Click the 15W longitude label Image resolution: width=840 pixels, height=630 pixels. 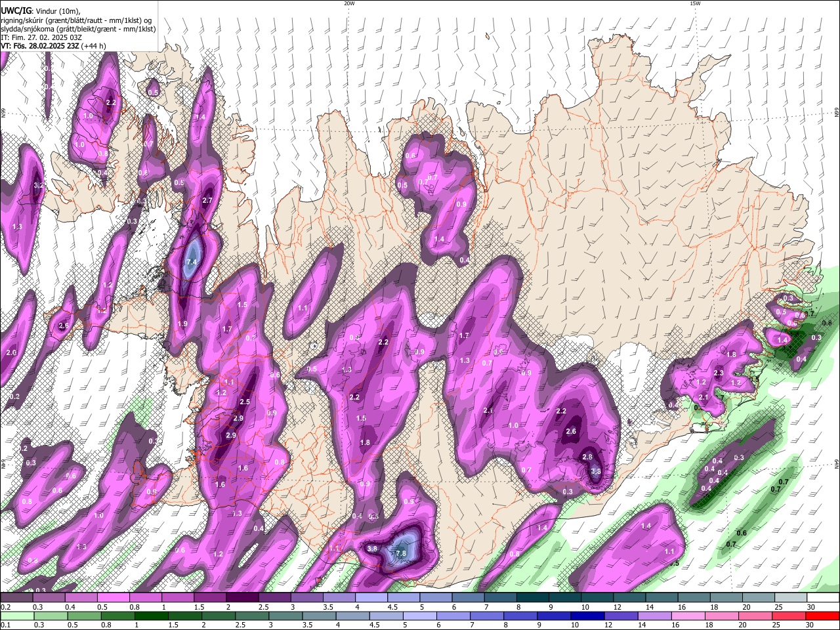[x=695, y=3]
